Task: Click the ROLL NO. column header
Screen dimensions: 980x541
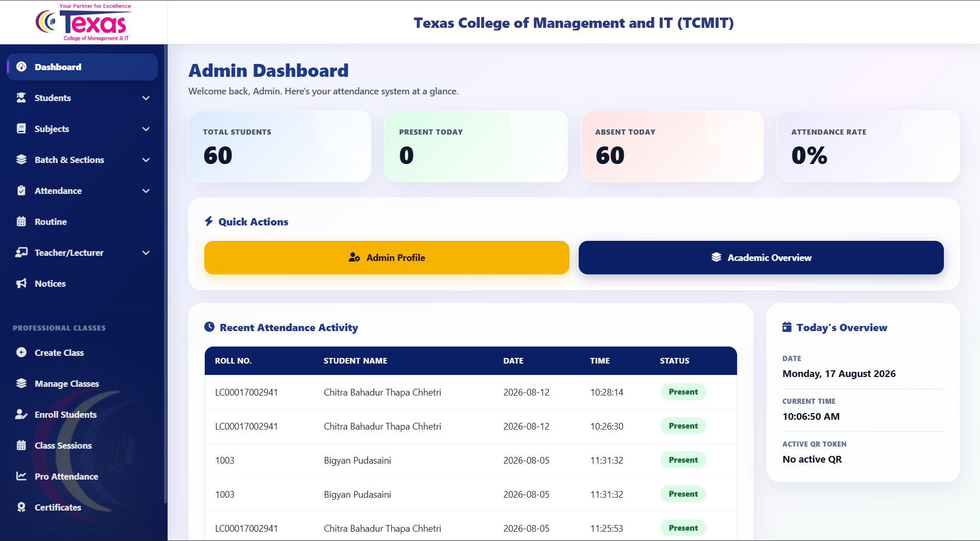Action: pos(233,360)
